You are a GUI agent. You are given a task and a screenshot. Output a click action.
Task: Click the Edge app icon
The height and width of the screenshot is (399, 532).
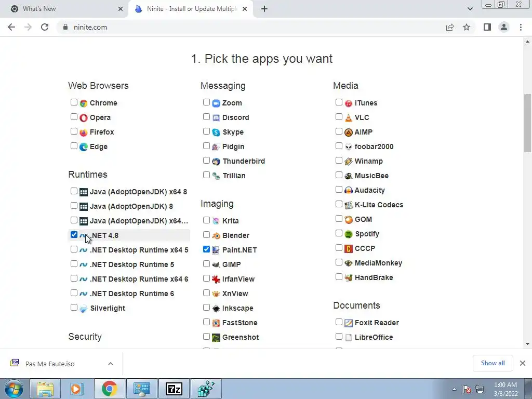84,147
